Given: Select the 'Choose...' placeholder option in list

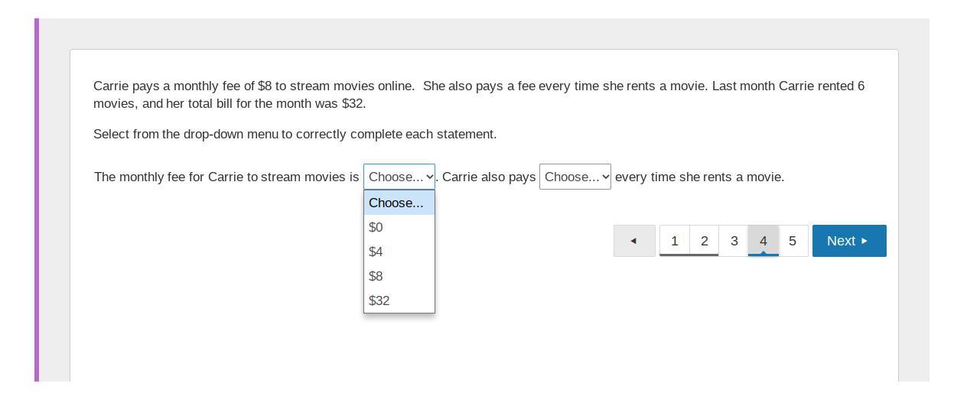Looking at the screenshot, I should pyautogui.click(x=399, y=203).
